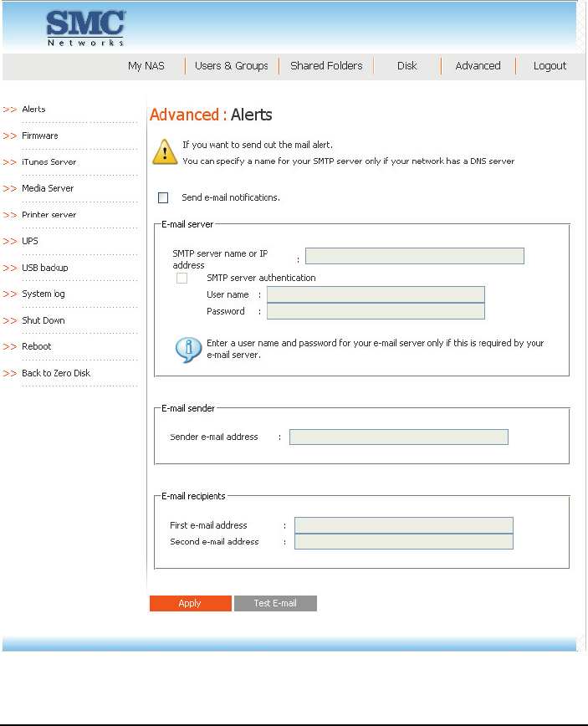
Task: Open the Disk tab
Action: [x=407, y=66]
